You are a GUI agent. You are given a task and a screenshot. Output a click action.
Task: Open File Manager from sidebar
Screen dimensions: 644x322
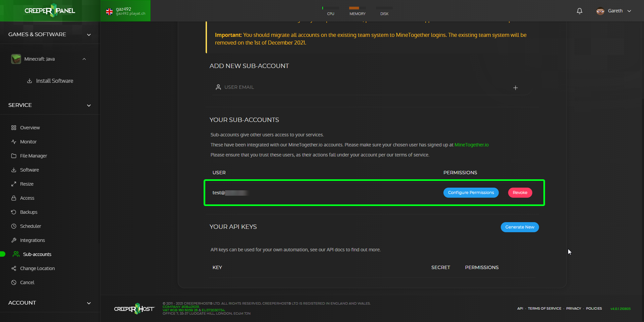point(34,156)
